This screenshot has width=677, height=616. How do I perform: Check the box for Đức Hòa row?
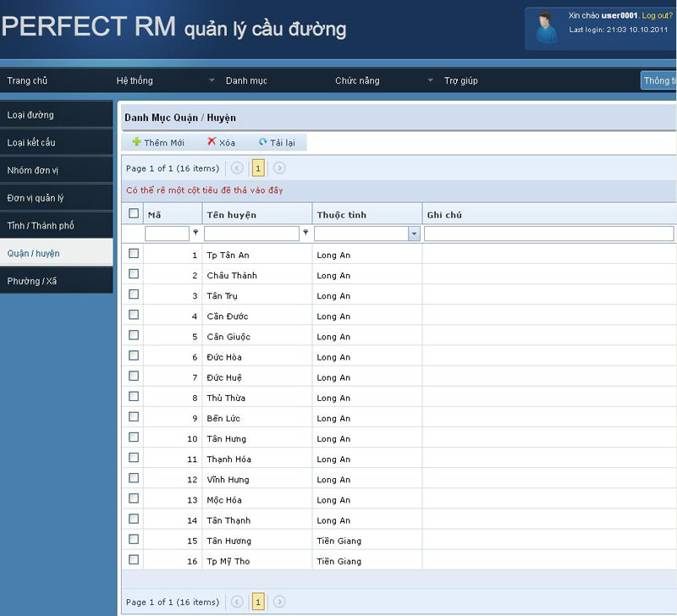point(134,355)
